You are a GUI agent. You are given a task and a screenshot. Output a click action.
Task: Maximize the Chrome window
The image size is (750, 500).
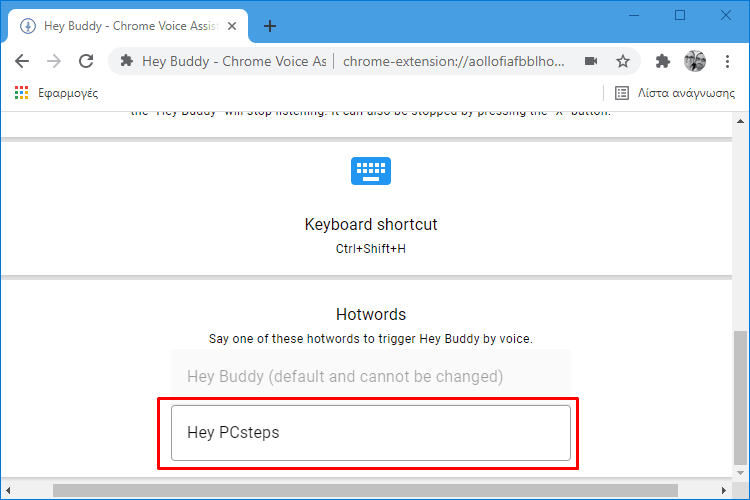coord(680,15)
